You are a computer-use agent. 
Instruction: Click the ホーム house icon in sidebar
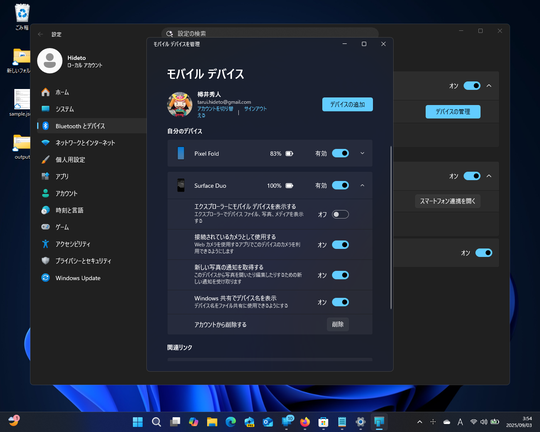tap(45, 92)
